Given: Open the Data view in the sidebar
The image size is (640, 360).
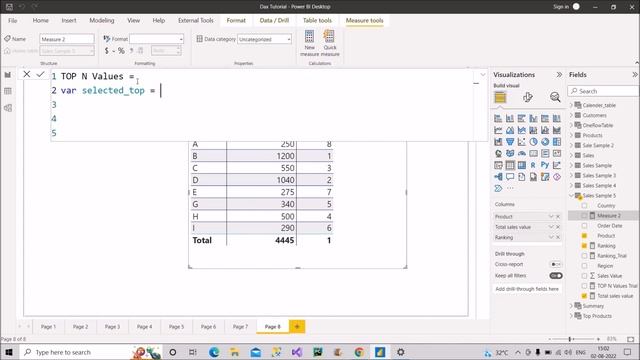Looking at the screenshot, I should [x=8, y=91].
